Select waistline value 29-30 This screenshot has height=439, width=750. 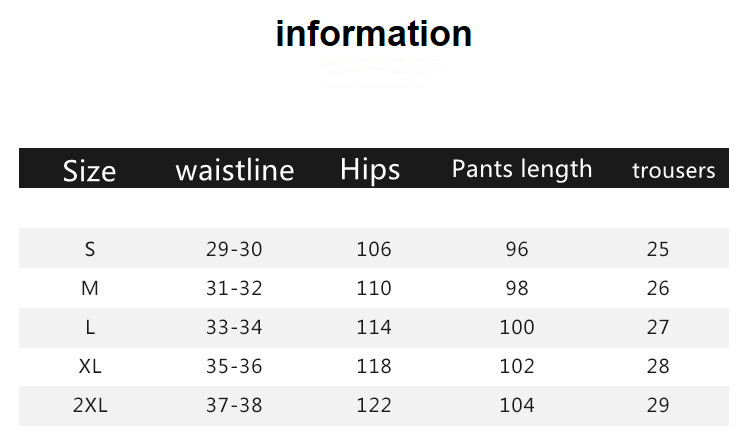click(233, 249)
